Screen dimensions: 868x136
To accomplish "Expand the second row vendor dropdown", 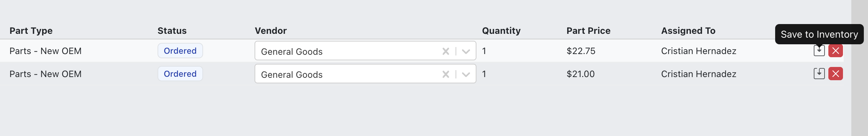I will point(466,74).
